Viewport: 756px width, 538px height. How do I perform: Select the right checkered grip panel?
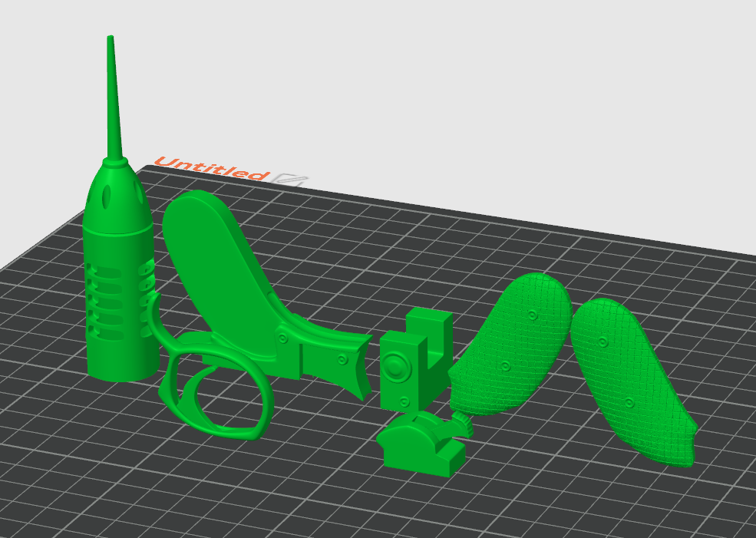point(633,381)
